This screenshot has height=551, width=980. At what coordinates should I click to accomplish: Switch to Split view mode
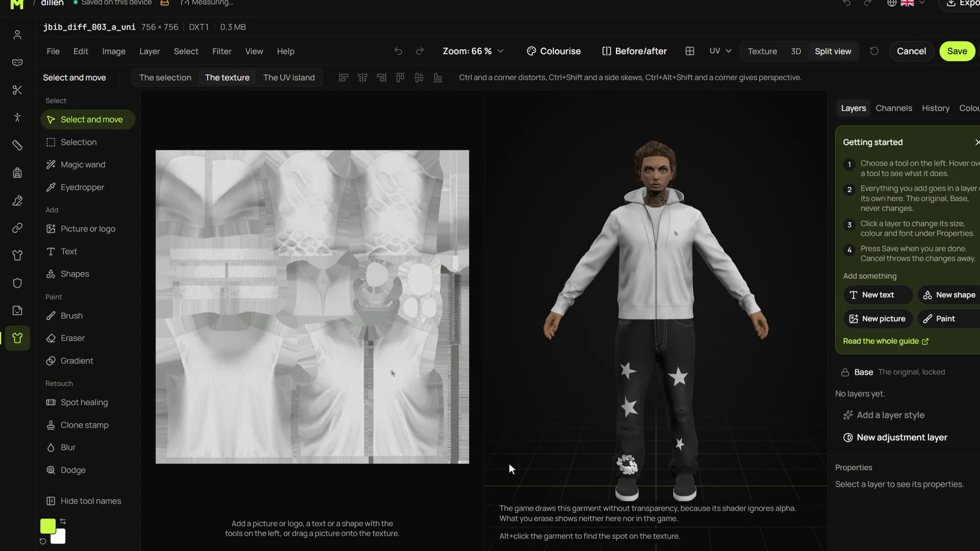[832, 51]
